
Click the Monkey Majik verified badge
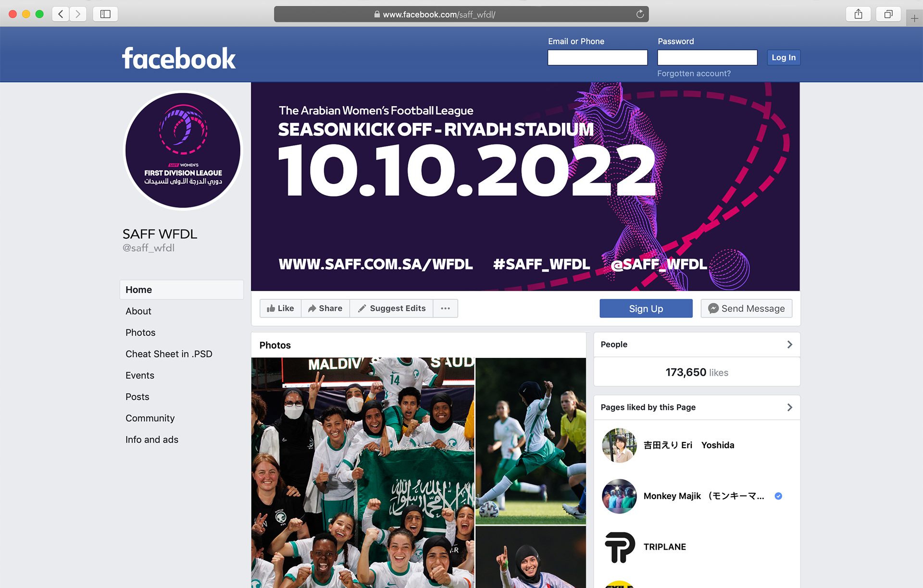click(778, 496)
